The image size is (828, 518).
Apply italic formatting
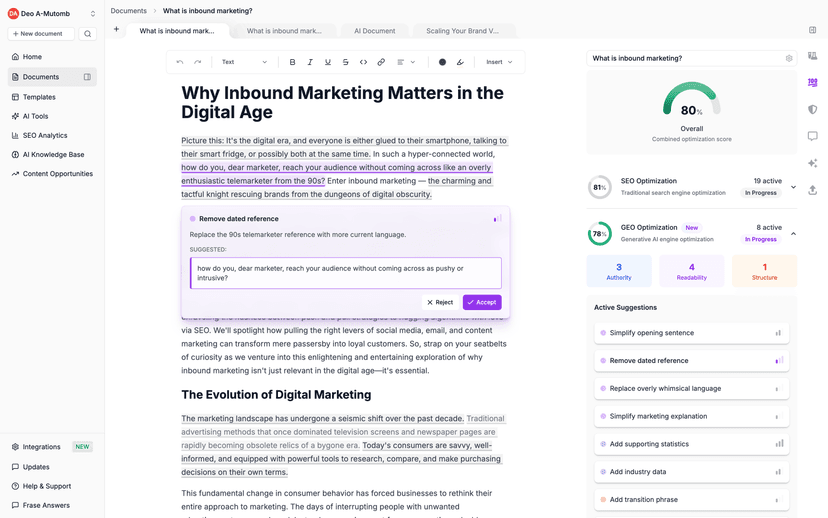pos(310,62)
